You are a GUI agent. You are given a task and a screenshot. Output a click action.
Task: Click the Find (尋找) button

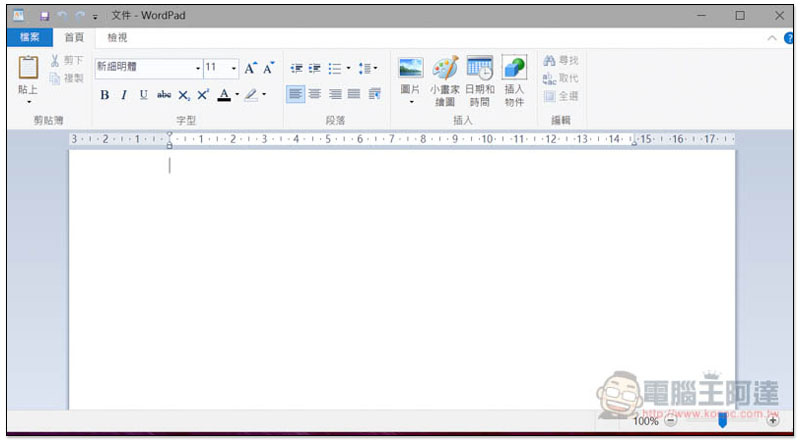tap(561, 61)
